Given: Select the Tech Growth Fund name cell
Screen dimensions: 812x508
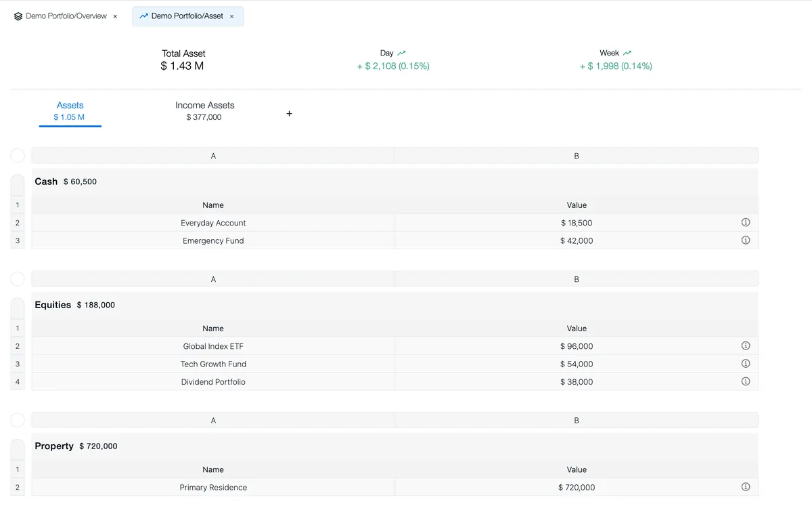Looking at the screenshot, I should (x=213, y=364).
